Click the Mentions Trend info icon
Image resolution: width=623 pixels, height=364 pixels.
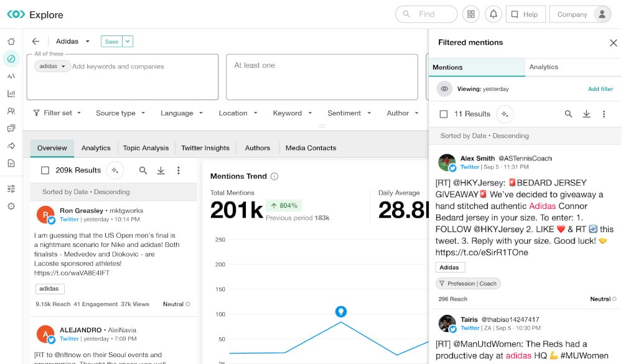(274, 177)
